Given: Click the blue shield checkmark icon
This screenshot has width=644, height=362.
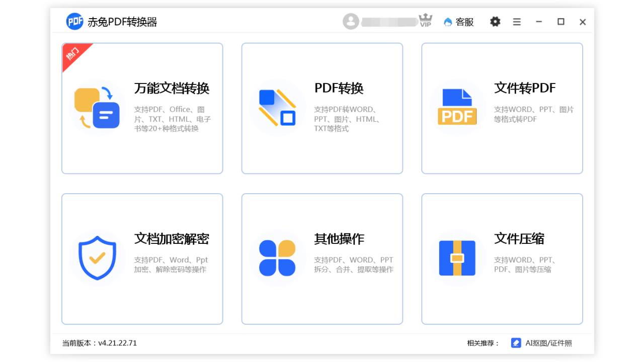Looking at the screenshot, I should click(97, 258).
